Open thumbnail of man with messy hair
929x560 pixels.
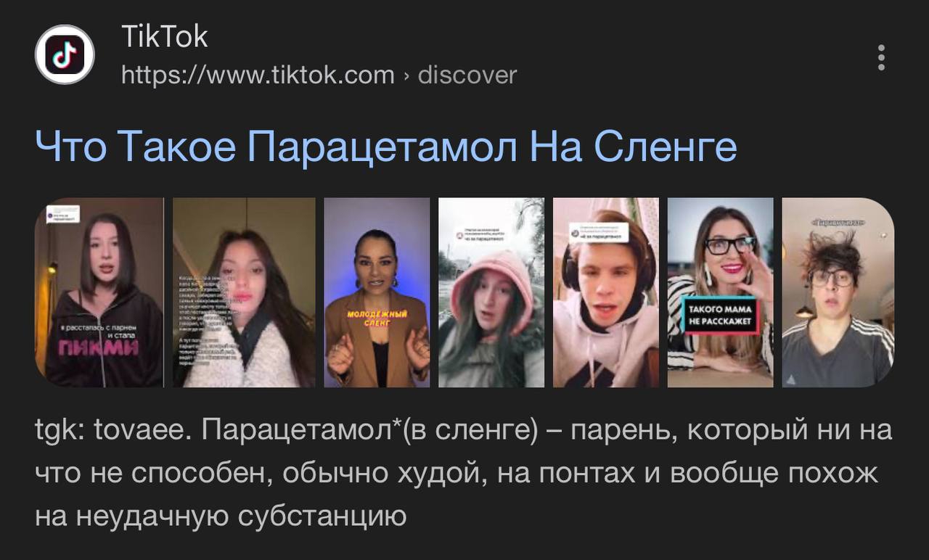tap(838, 292)
